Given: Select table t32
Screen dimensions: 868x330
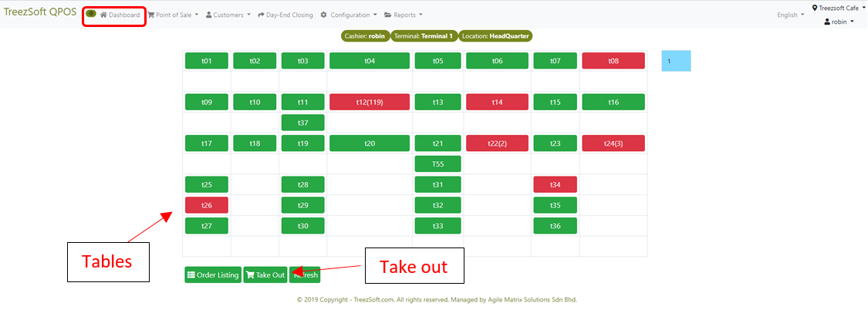Looking at the screenshot, I should (438, 205).
